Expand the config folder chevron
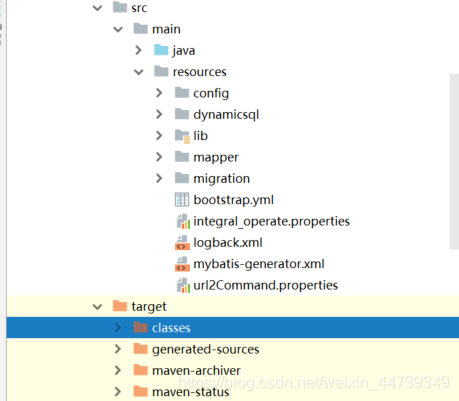459x401 pixels. [x=159, y=93]
